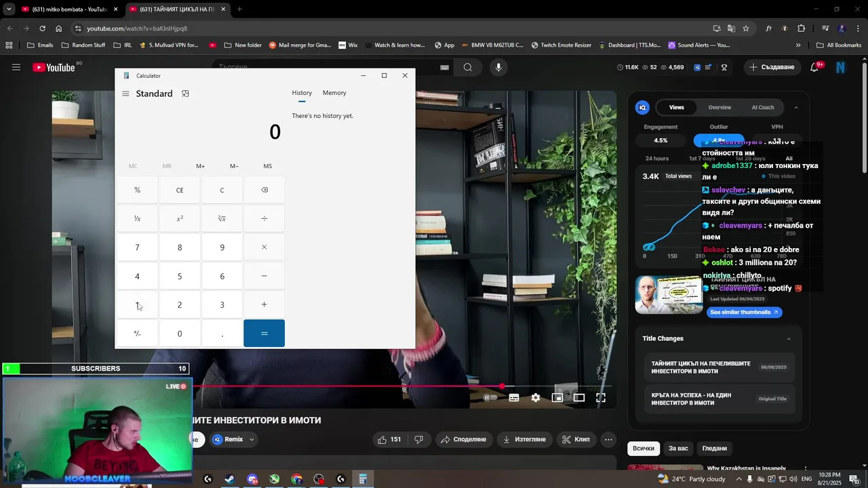Click the Calculator CE key
Image resolution: width=868 pixels, height=488 pixels.
pyautogui.click(x=180, y=190)
